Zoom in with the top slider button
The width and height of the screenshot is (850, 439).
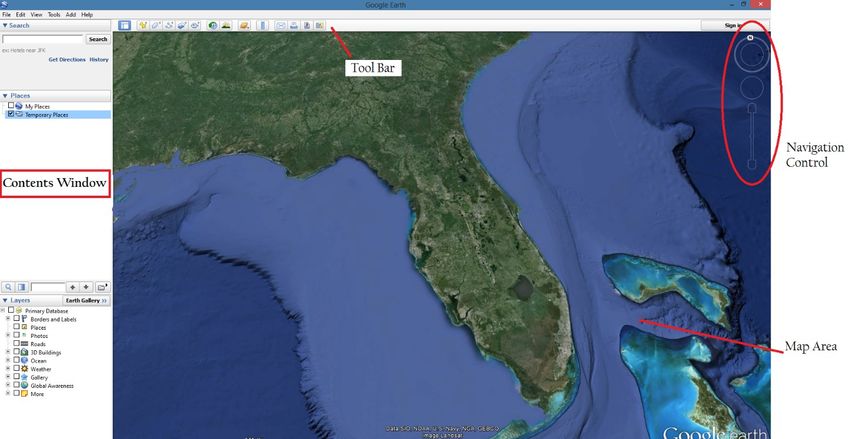coord(752,108)
